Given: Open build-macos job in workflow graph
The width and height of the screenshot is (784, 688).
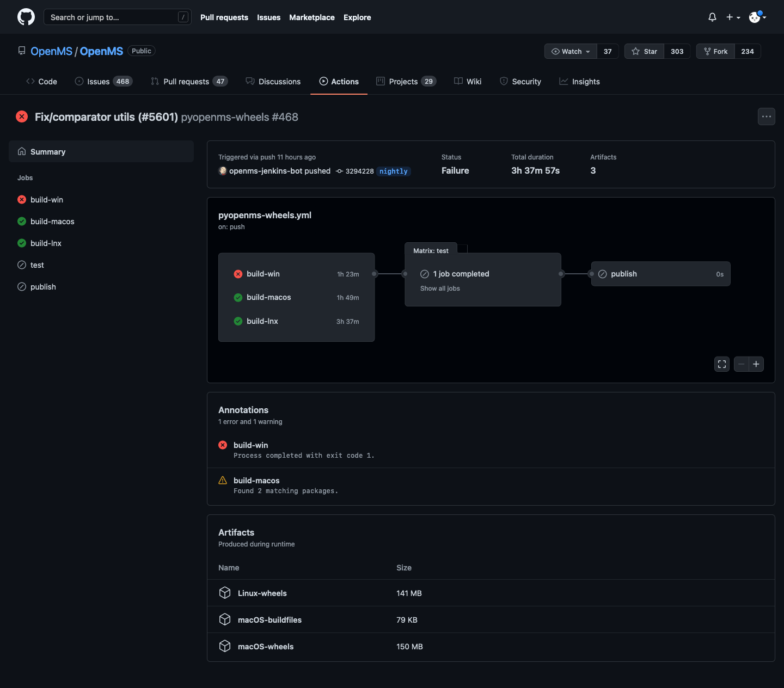Looking at the screenshot, I should [296, 297].
